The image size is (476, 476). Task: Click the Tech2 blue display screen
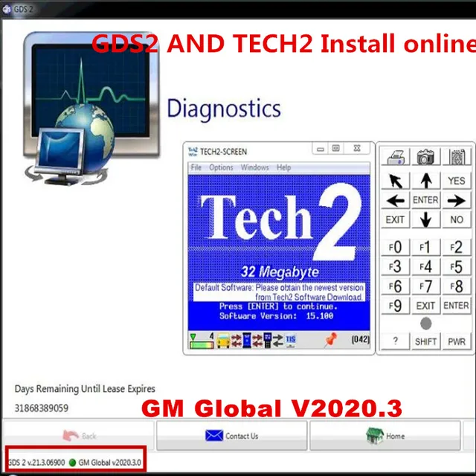click(x=279, y=253)
